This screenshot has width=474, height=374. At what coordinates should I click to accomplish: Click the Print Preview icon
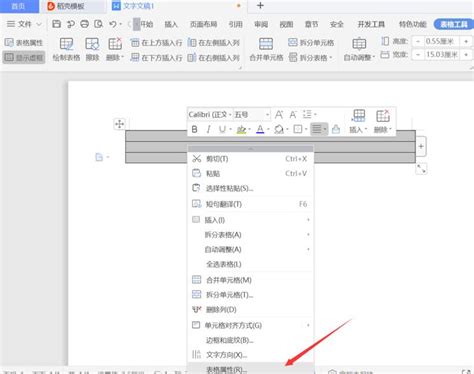point(98,24)
